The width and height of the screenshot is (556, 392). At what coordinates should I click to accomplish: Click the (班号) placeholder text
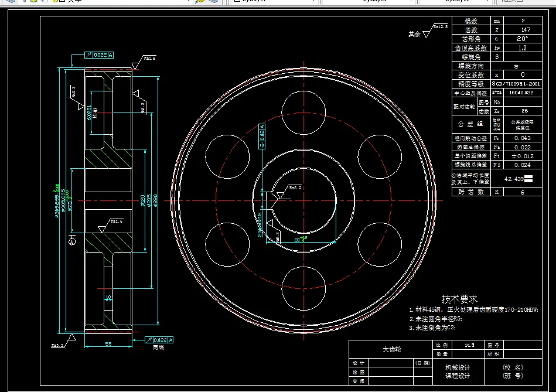[513, 376]
